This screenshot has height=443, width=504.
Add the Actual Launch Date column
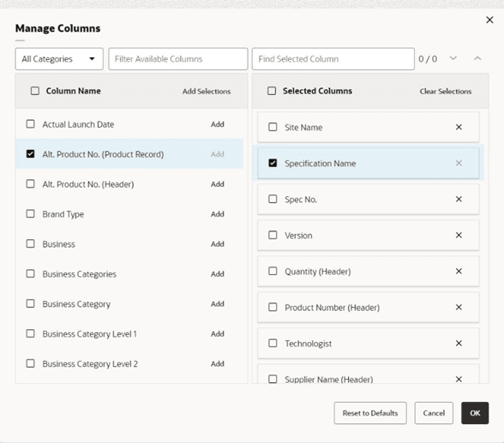(x=218, y=124)
